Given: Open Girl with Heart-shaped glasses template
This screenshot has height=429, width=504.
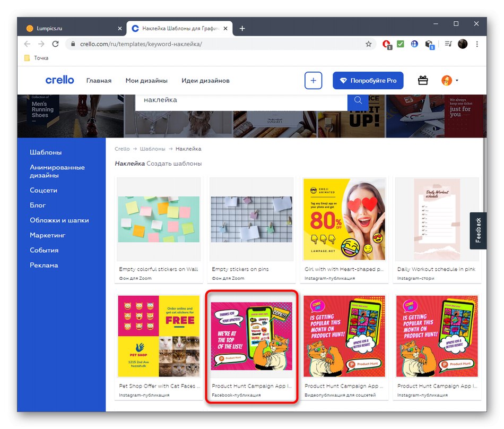Looking at the screenshot, I should click(x=344, y=219).
